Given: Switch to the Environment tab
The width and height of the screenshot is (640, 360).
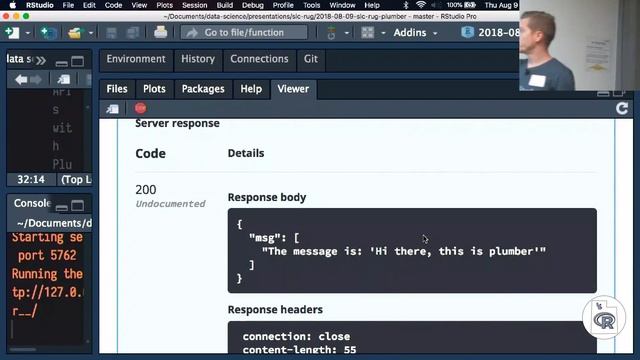Looking at the screenshot, I should click(x=136, y=59).
